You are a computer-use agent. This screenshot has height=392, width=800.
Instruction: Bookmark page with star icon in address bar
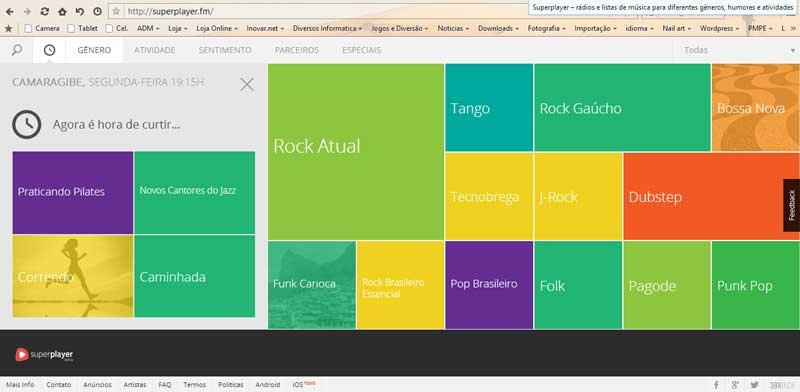116,11
